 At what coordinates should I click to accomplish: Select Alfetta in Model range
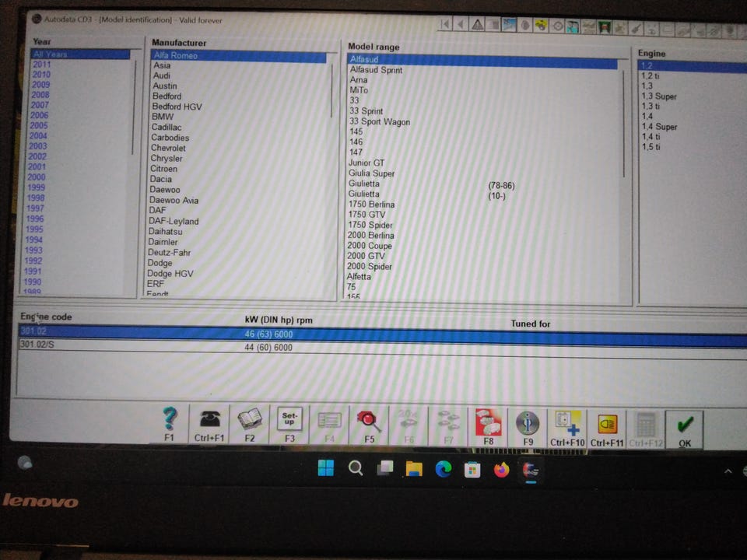point(359,277)
